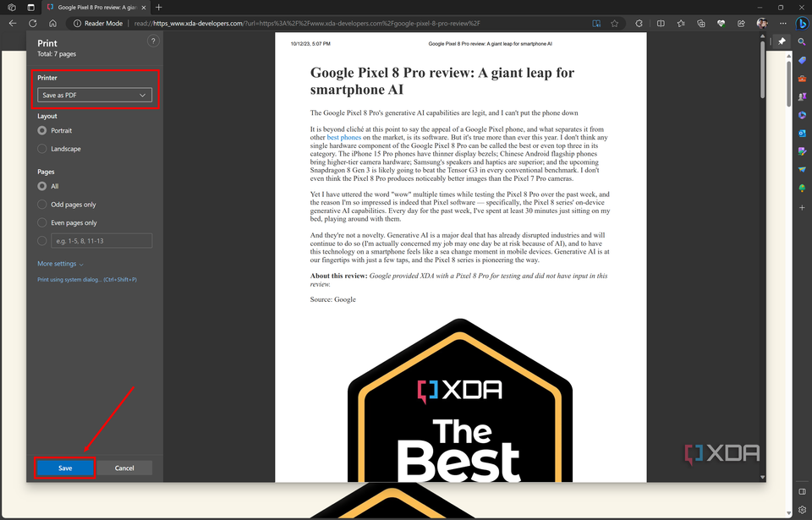Open Collections icon
This screenshot has height=520, width=812.
pyautogui.click(x=701, y=24)
